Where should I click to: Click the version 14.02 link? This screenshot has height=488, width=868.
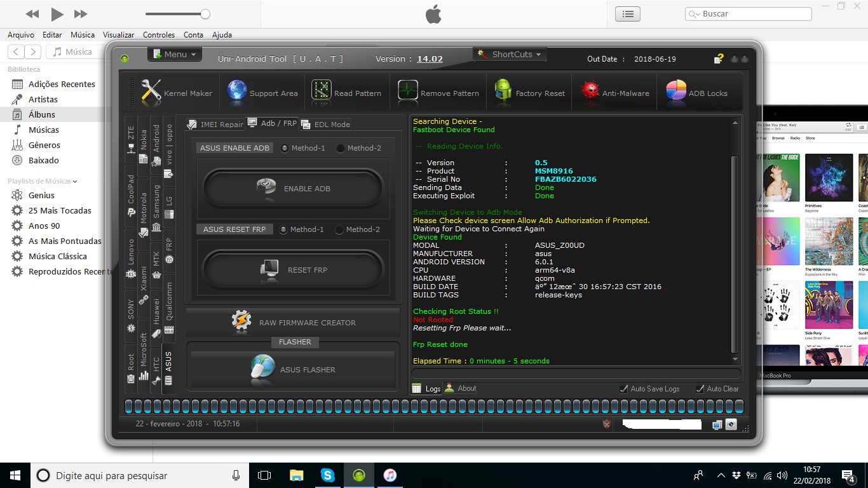coord(430,59)
